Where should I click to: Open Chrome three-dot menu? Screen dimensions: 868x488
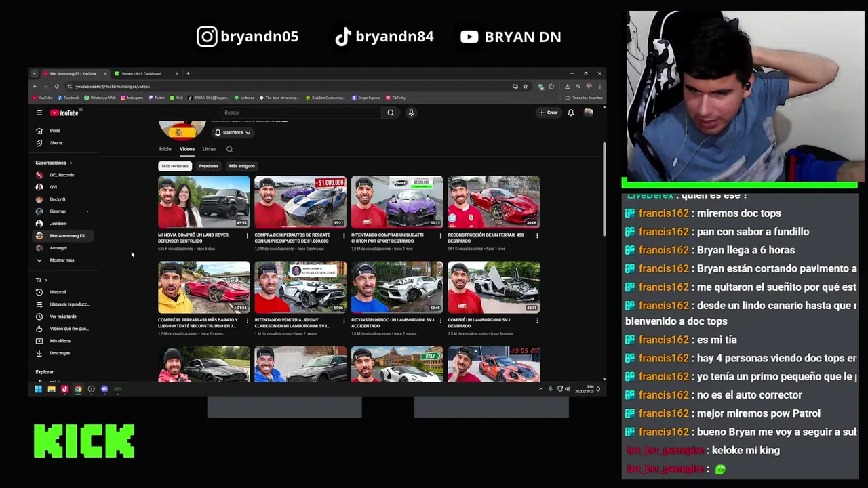tap(599, 86)
